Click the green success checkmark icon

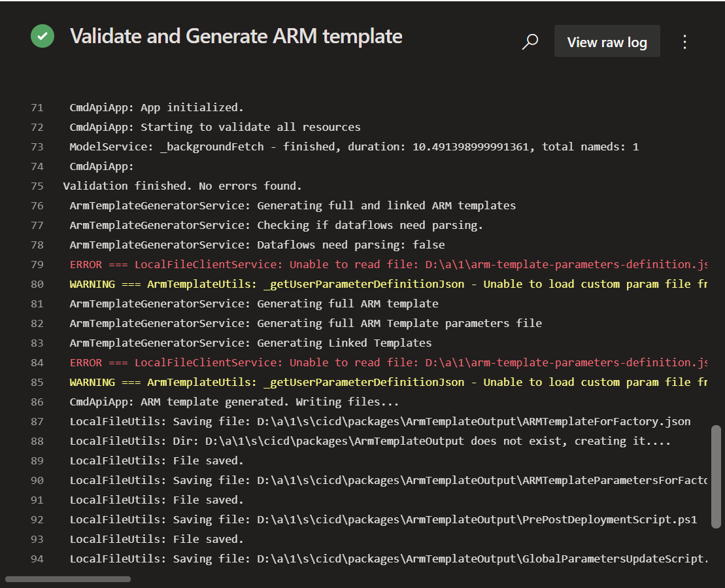[x=42, y=36]
